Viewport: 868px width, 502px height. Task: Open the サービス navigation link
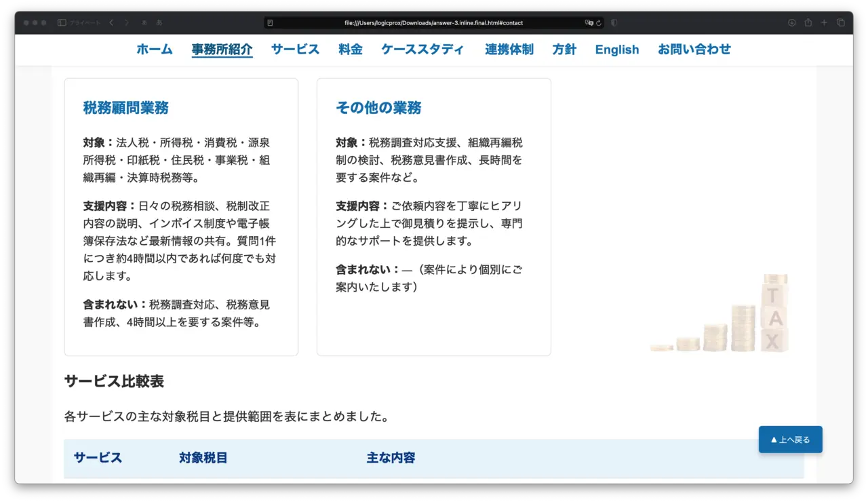[x=295, y=50]
